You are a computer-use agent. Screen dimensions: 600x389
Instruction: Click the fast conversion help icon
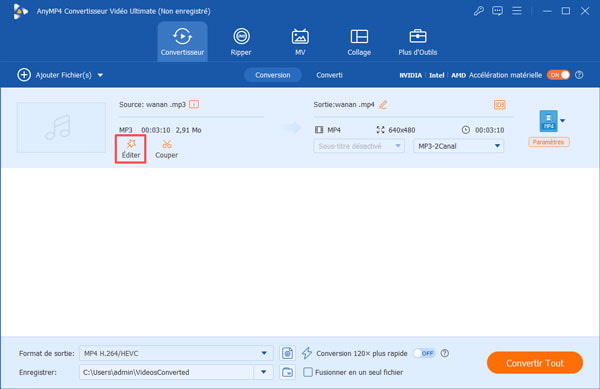pyautogui.click(x=445, y=353)
